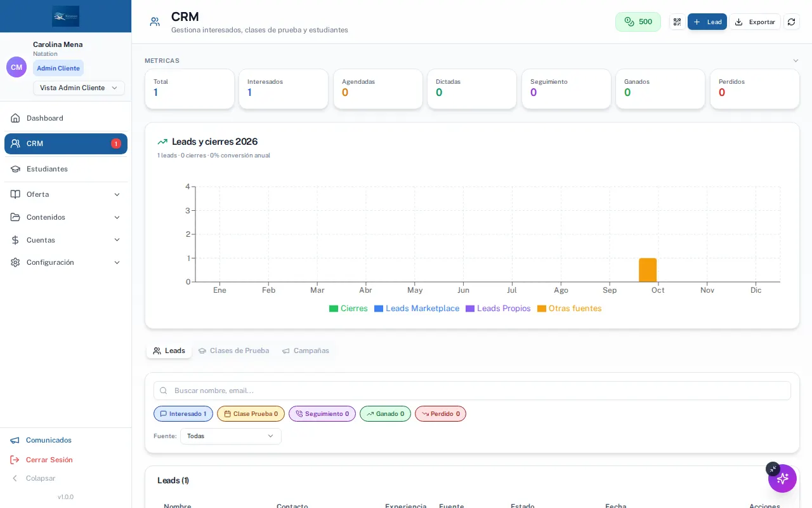The width and height of the screenshot is (812, 508).
Task: Toggle the Otras fuentes legend series
Action: pyautogui.click(x=570, y=309)
